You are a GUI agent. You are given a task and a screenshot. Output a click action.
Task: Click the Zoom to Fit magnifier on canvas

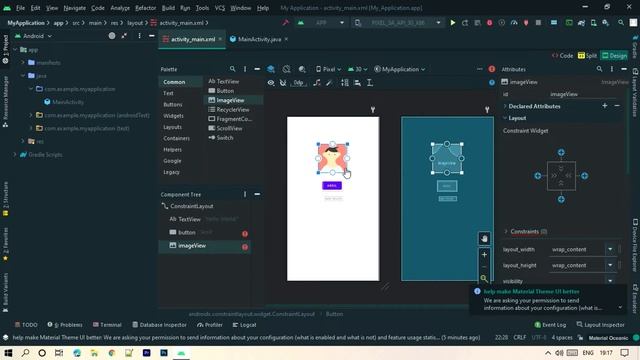tap(484, 279)
